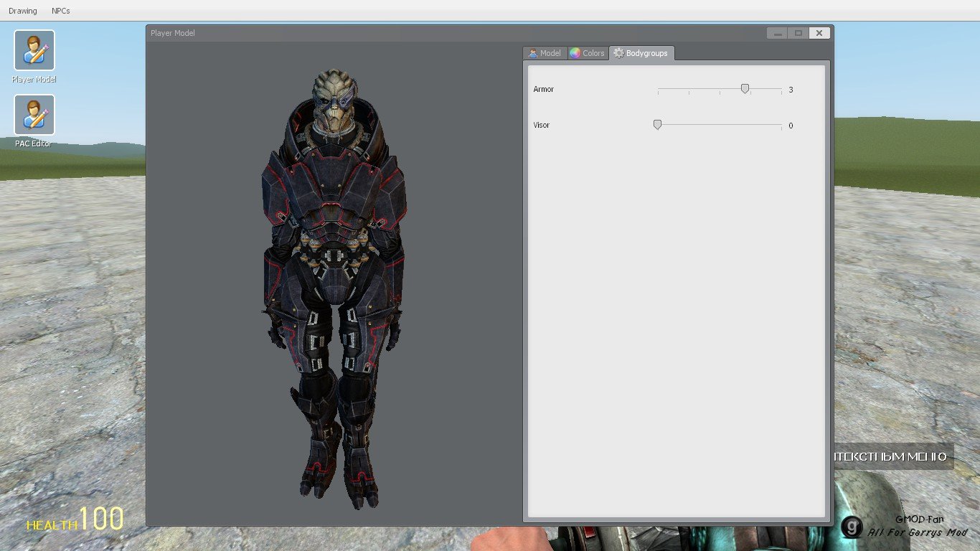Maximize the Player Model window
The image size is (980, 551).
tap(798, 33)
